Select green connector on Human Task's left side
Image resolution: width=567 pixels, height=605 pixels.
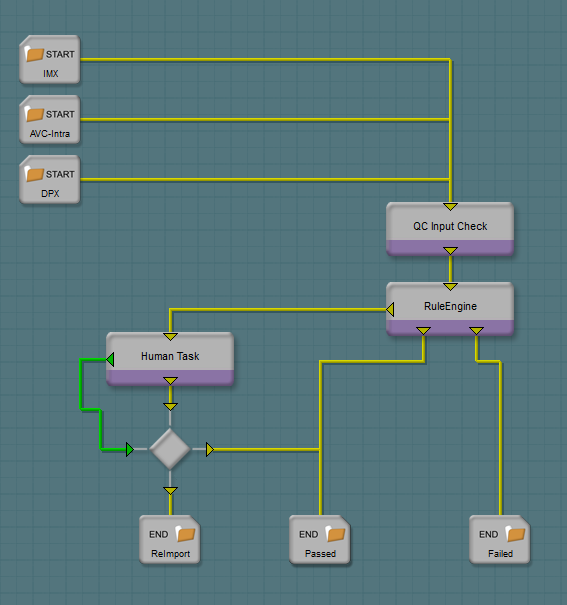(110, 359)
